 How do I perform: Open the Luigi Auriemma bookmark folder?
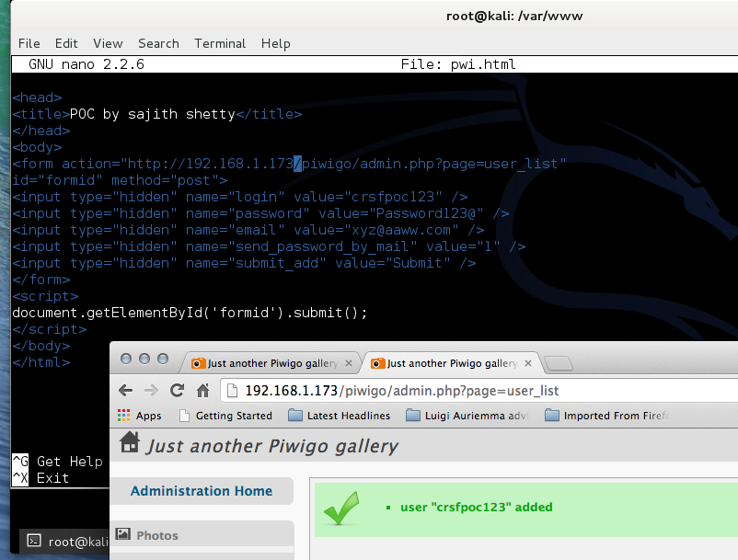pyautogui.click(x=467, y=416)
